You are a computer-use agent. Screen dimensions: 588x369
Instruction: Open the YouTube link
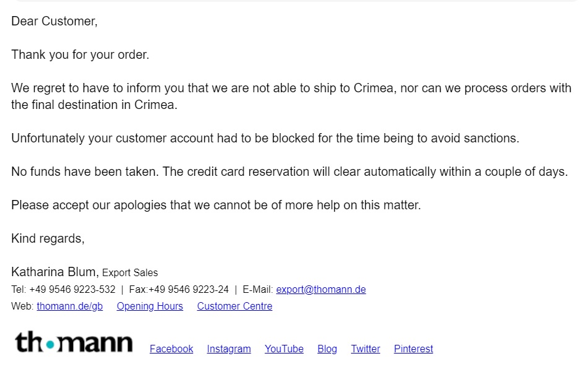tap(284, 349)
